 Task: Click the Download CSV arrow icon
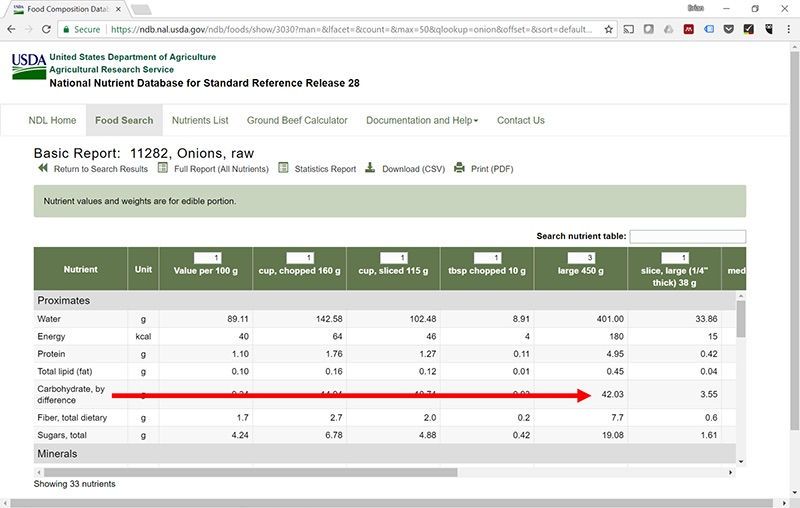point(370,168)
